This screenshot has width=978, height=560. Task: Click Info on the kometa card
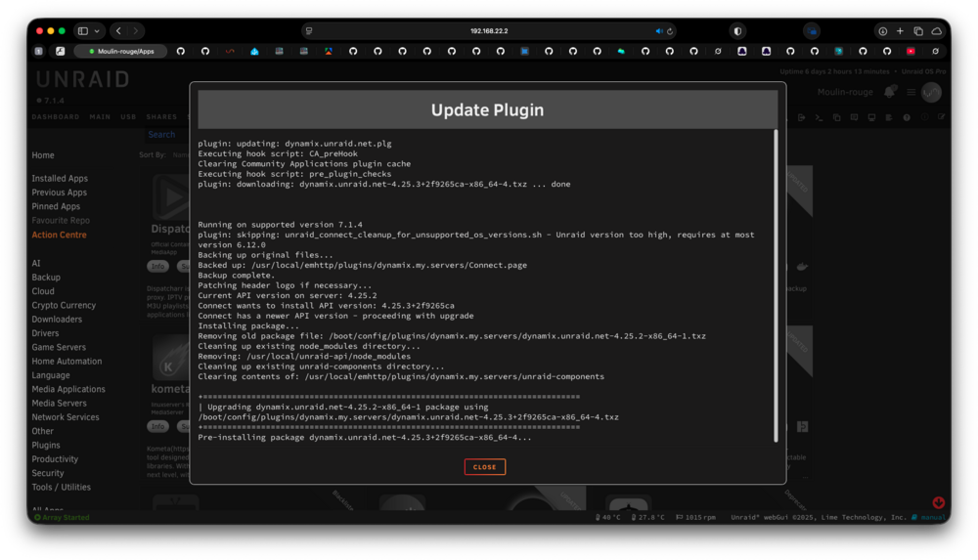(157, 426)
